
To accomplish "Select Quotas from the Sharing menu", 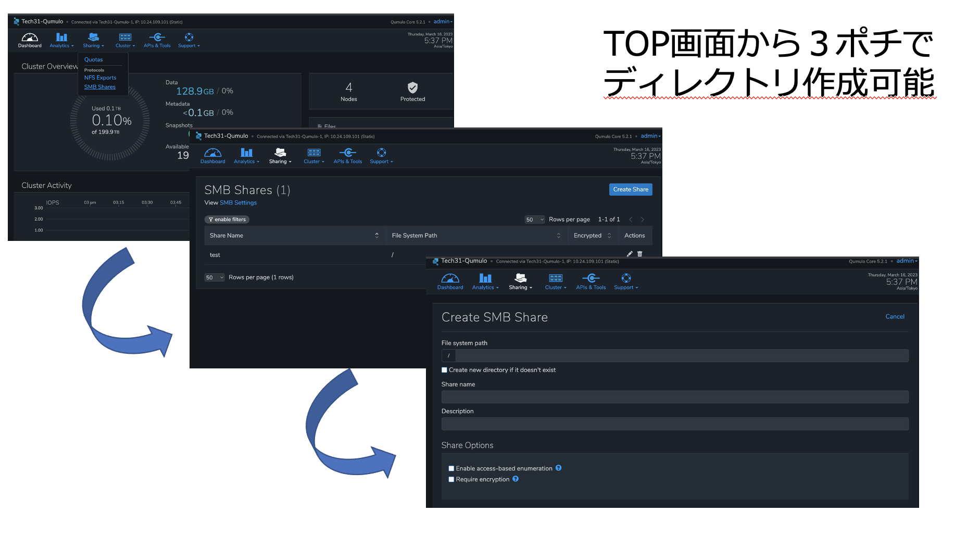I will pos(94,60).
